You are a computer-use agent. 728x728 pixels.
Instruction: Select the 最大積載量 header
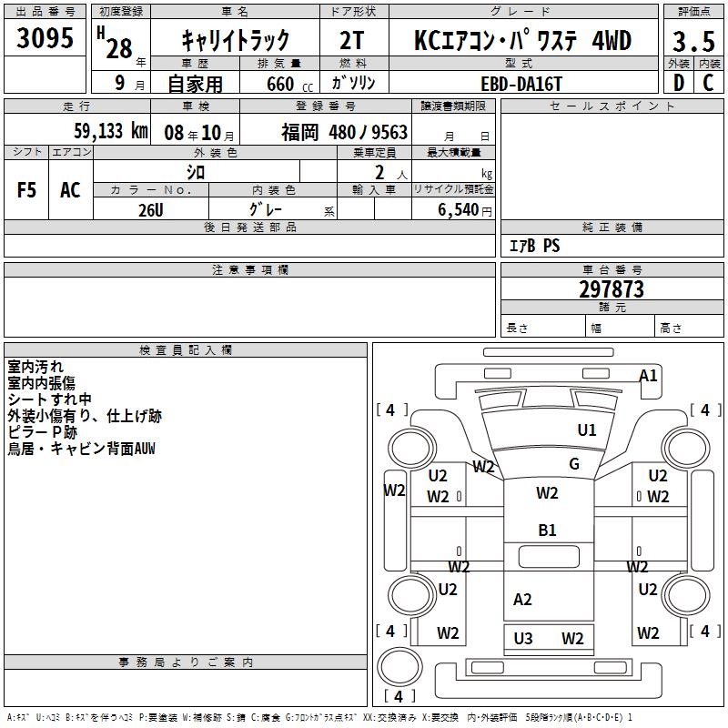453,152
